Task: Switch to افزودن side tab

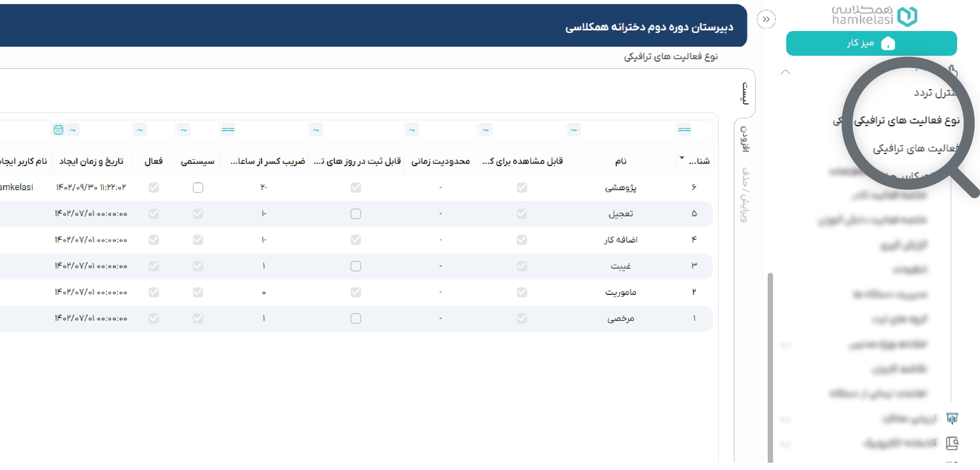Action: point(745,139)
